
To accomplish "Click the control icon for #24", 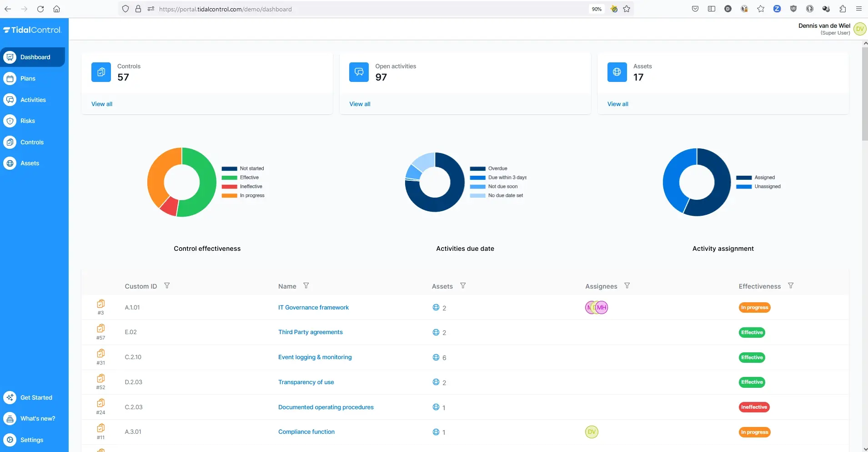I will coord(101,403).
